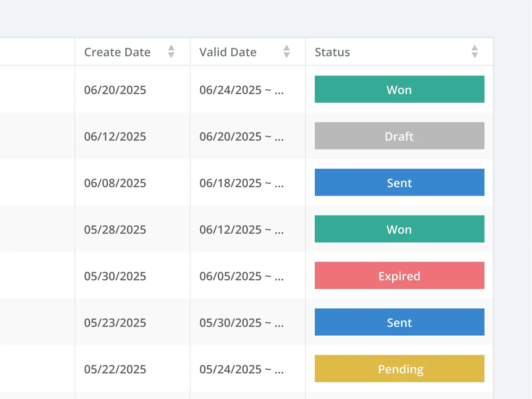
Task: Expand the truncated 06/24/2025 valid date
Action: tap(241, 90)
